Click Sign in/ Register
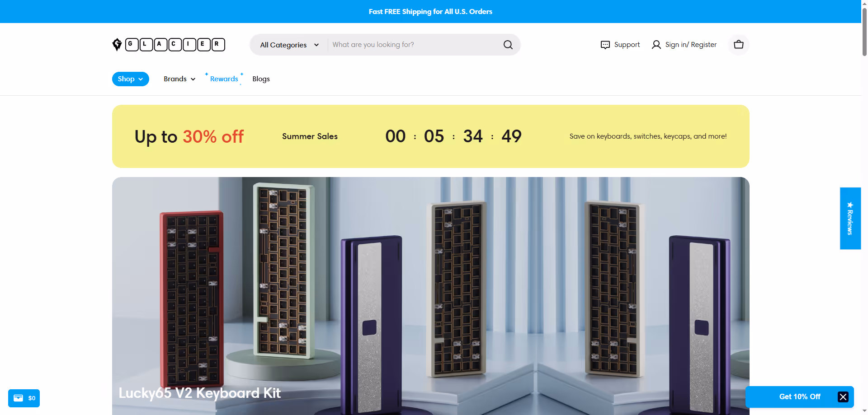The width and height of the screenshot is (868, 415). [691, 44]
